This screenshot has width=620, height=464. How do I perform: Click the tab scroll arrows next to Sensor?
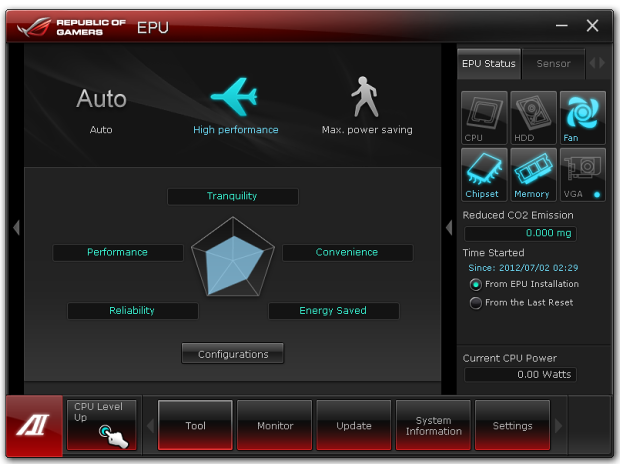coord(597,63)
